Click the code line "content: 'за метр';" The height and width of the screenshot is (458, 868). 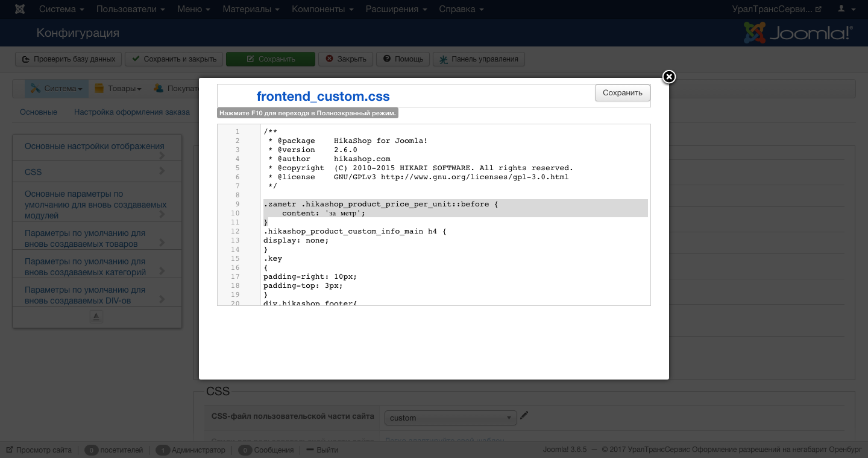click(x=324, y=213)
